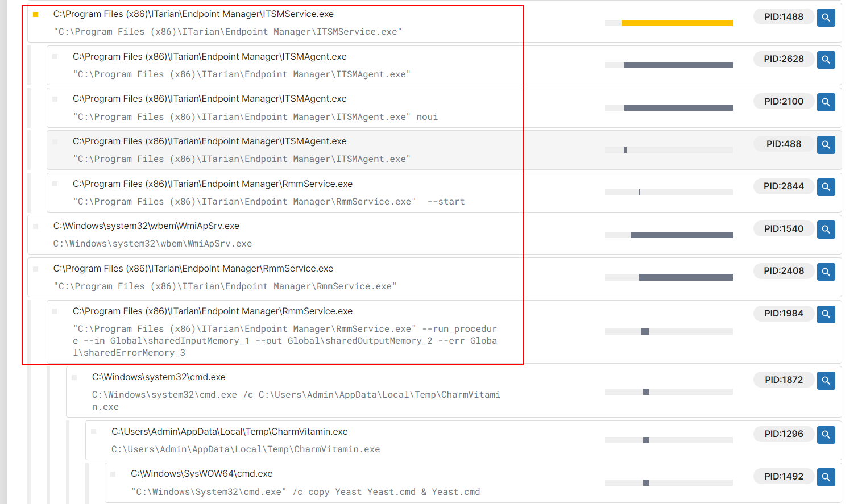This screenshot has width=862, height=504.
Task: Select the PID:1488 badge
Action: pyautogui.click(x=784, y=16)
